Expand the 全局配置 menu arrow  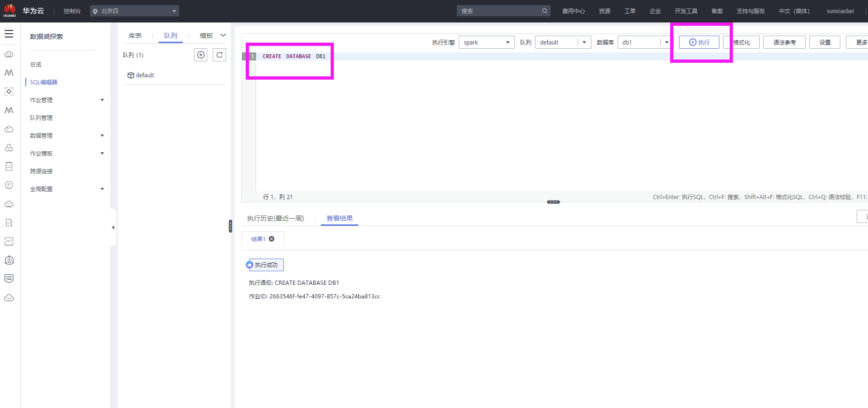pyautogui.click(x=102, y=189)
